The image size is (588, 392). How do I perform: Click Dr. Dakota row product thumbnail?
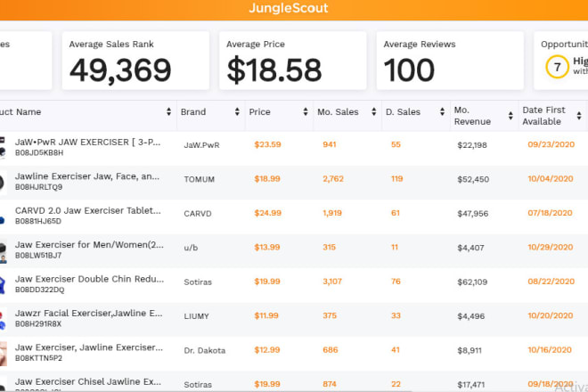click(x=4, y=354)
